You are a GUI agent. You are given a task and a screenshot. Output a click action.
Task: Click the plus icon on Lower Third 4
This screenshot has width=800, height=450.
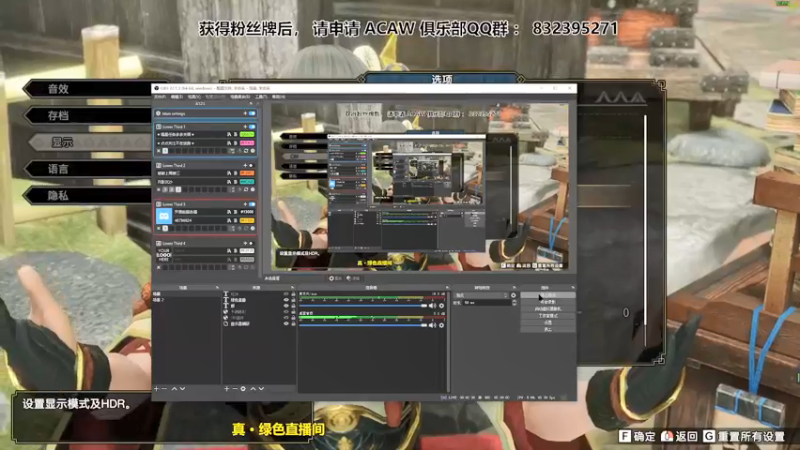click(245, 243)
